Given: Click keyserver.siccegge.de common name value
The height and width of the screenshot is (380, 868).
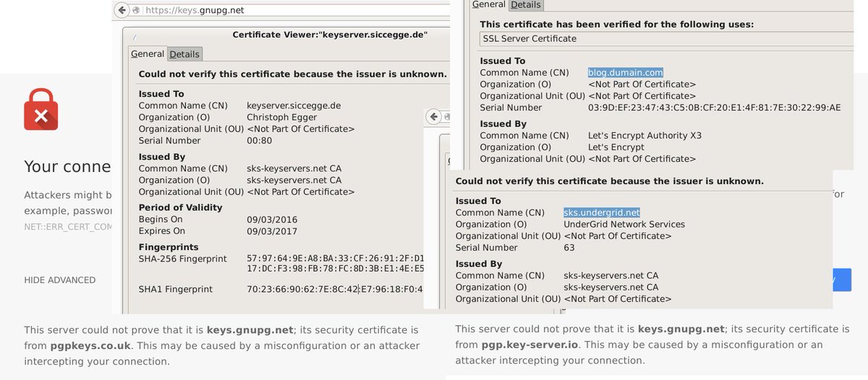Looking at the screenshot, I should click(294, 105).
